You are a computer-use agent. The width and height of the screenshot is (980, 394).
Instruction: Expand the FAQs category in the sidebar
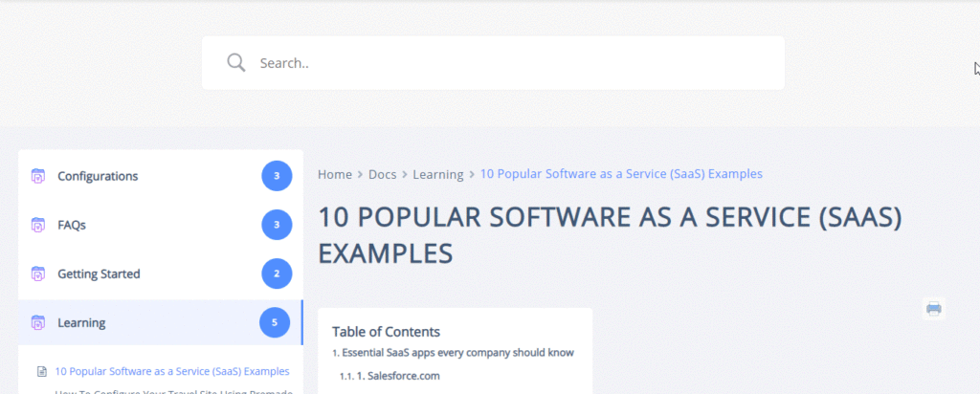point(72,226)
